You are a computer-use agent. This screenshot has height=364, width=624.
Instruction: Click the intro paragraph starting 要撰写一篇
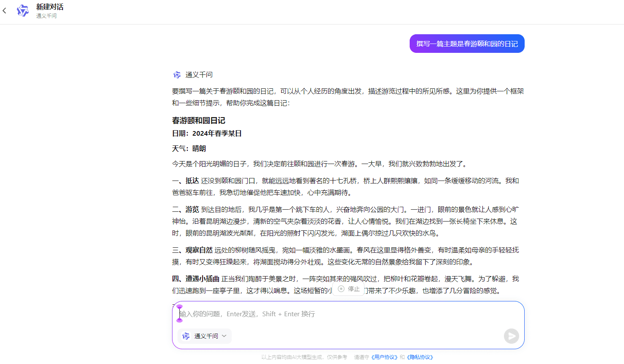[348, 97]
